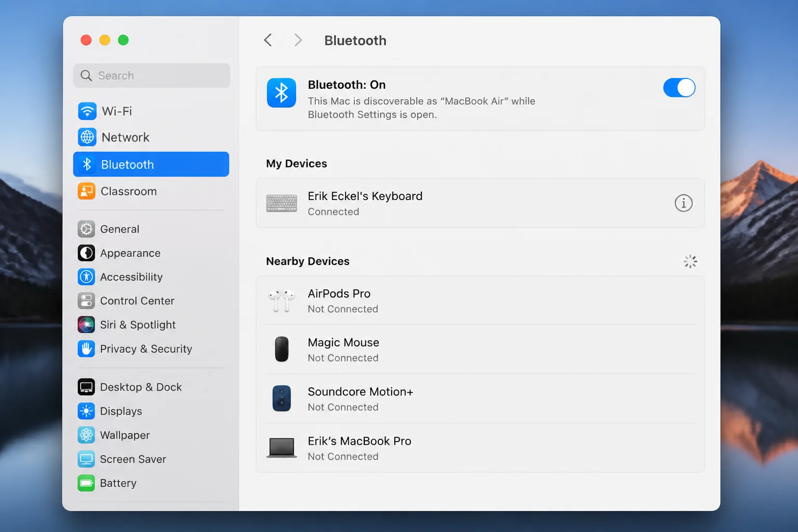Close the System Settings window
Image resolution: width=798 pixels, height=532 pixels.
[86, 40]
